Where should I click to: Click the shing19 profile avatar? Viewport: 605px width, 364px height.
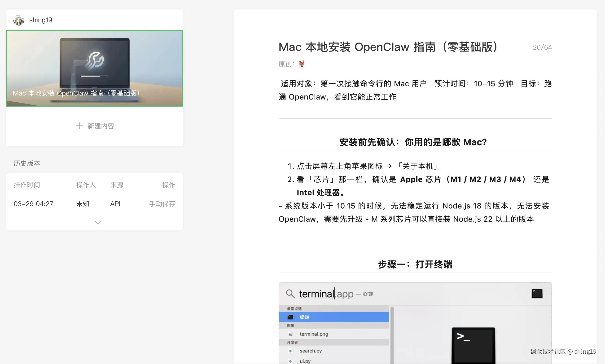19,20
